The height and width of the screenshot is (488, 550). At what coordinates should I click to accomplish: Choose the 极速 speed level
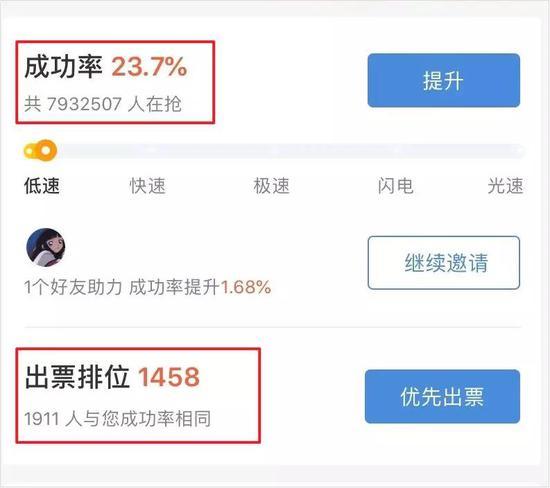(x=271, y=186)
